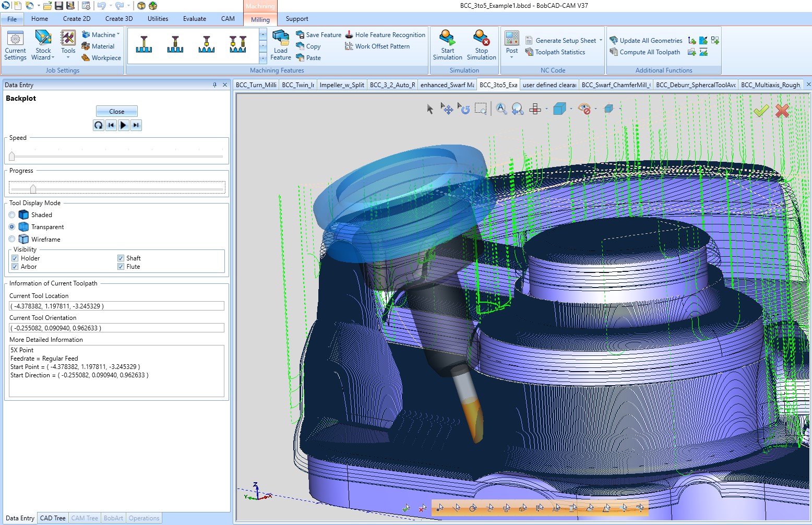Image resolution: width=812 pixels, height=525 pixels.
Task: Open the Impeller_w_Split document tab
Action: (x=342, y=85)
